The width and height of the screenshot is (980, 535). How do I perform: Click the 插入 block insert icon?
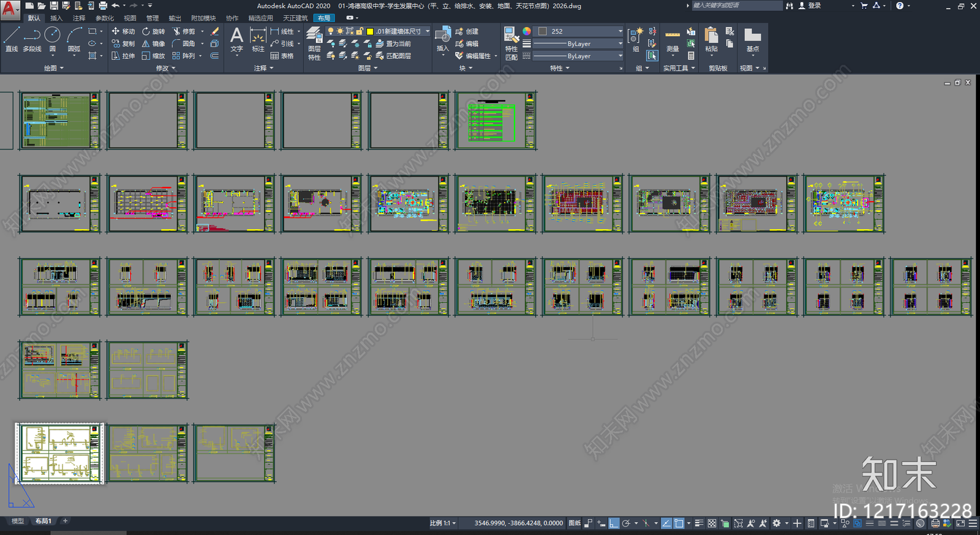[x=443, y=40]
